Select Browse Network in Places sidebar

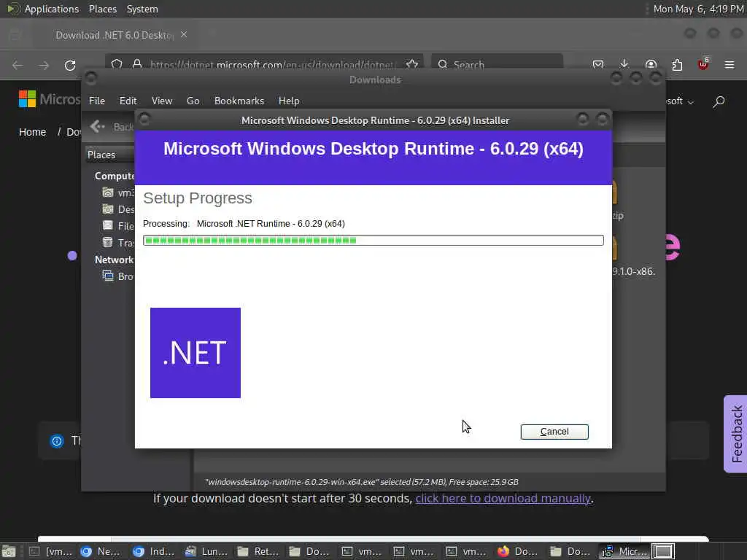coord(118,276)
